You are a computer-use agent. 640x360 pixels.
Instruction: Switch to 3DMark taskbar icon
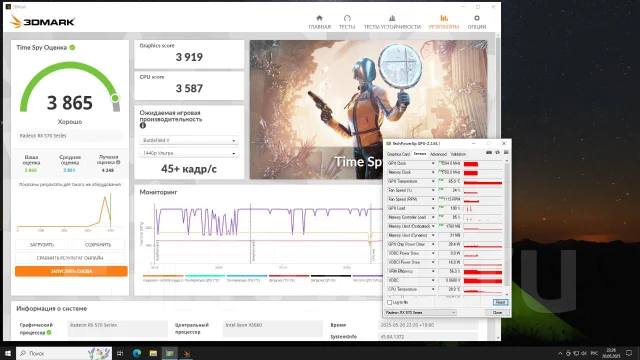tap(186, 353)
